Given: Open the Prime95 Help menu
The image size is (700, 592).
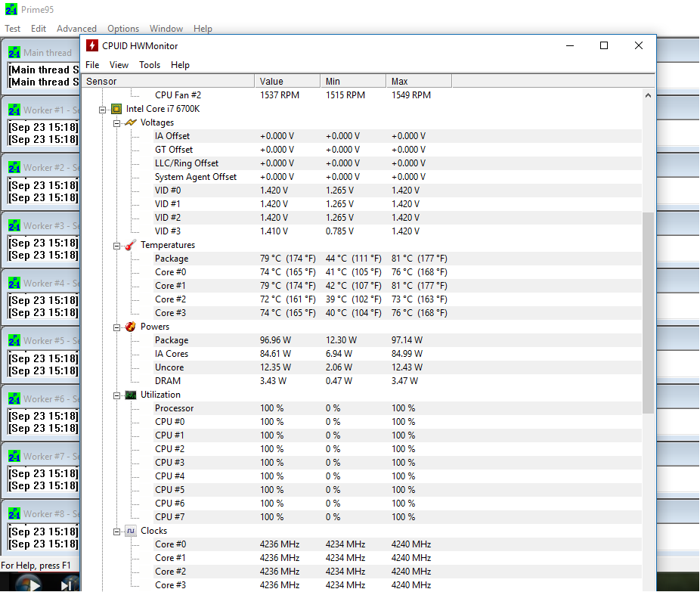Looking at the screenshot, I should click(203, 29).
